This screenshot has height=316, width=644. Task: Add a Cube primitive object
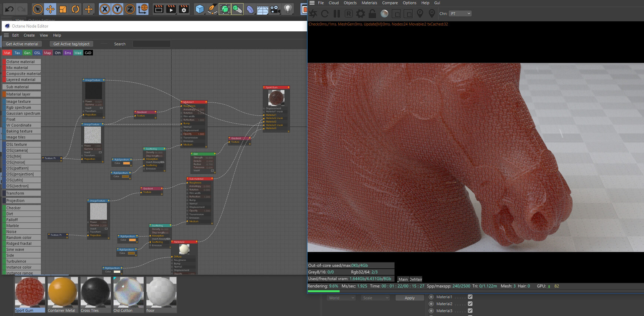[200, 9]
